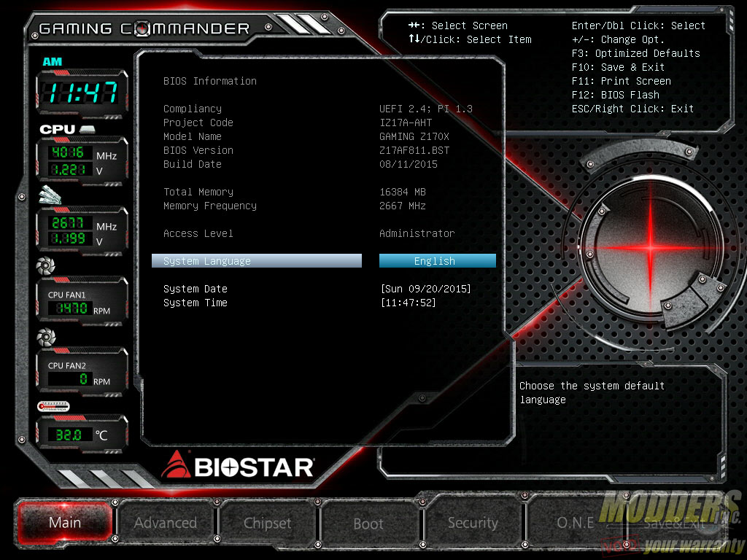Click the System Date label
The width and height of the screenshot is (747, 560).
tap(196, 289)
